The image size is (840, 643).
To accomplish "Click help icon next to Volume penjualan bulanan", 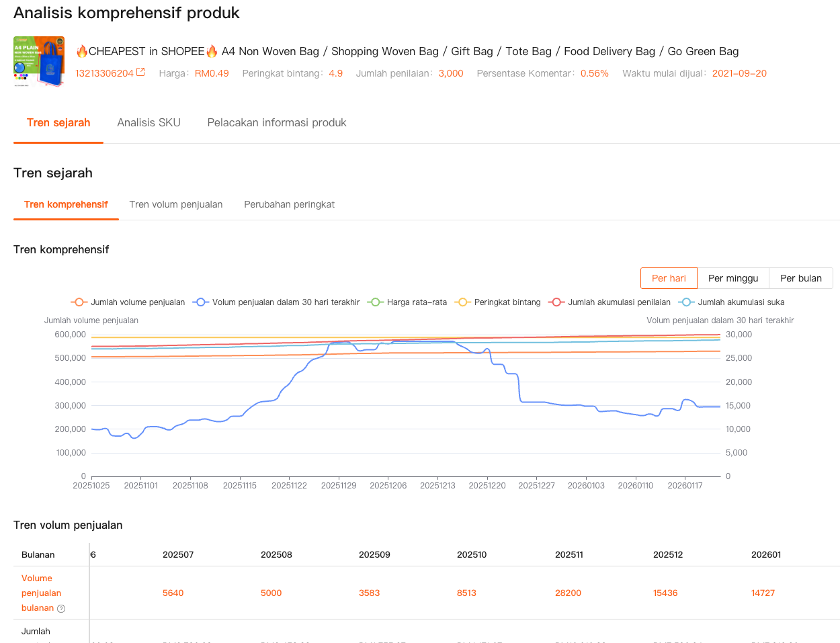I will (61, 609).
